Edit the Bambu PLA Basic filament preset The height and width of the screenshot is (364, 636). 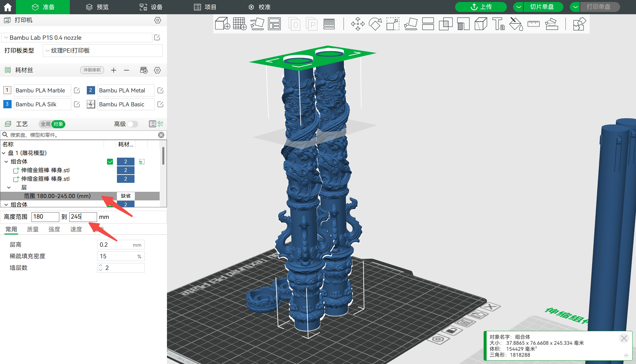click(x=160, y=104)
